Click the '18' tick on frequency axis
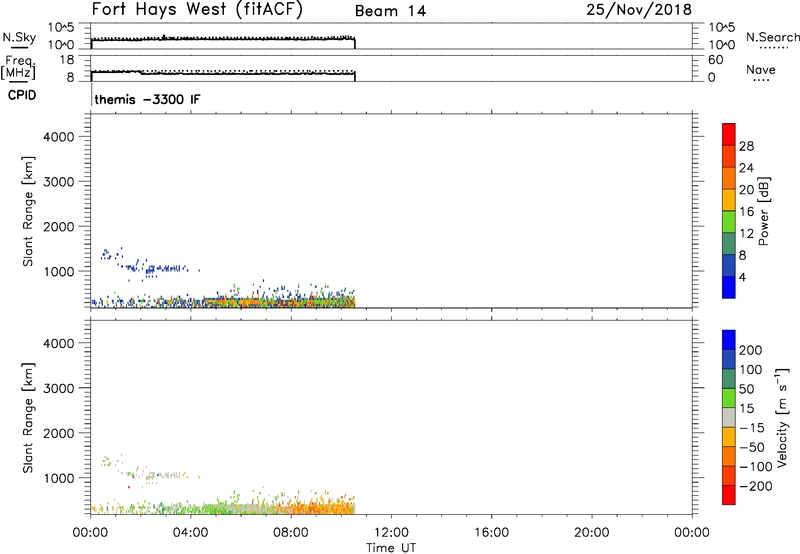This screenshot has width=800, height=554. 67,60
